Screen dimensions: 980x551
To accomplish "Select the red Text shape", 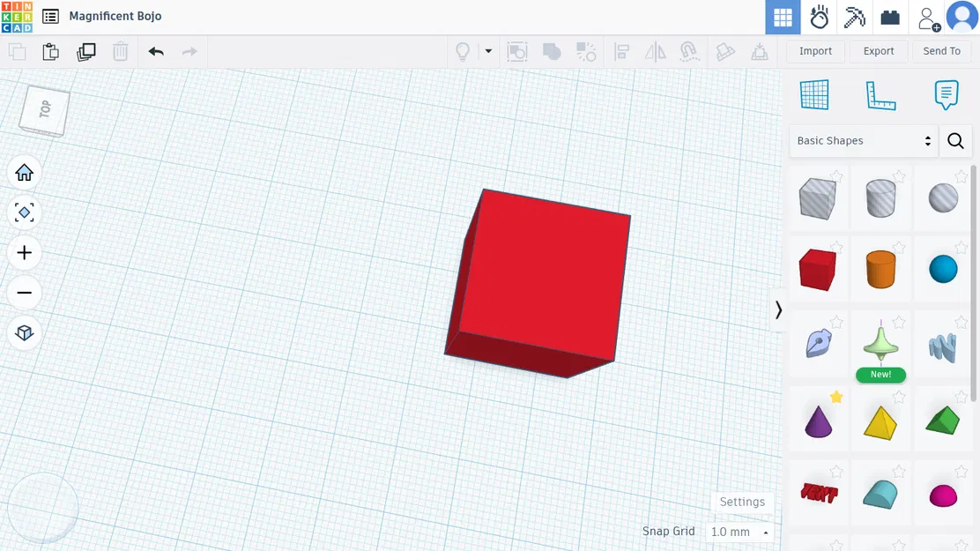I will [x=819, y=494].
